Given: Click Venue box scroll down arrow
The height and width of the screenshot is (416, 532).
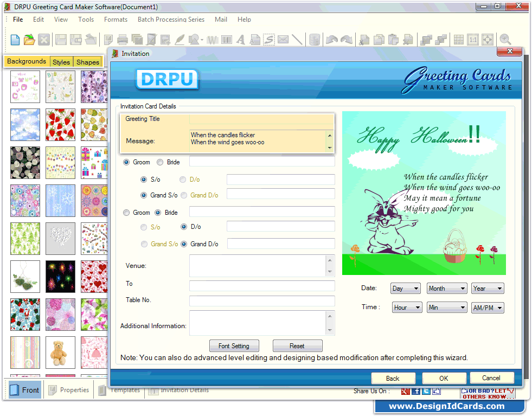Looking at the screenshot, I should click(x=330, y=272).
